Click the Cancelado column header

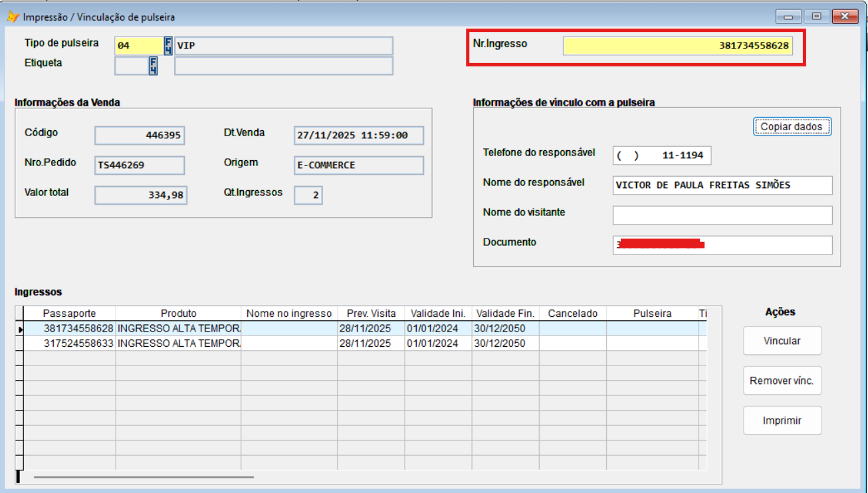(572, 313)
